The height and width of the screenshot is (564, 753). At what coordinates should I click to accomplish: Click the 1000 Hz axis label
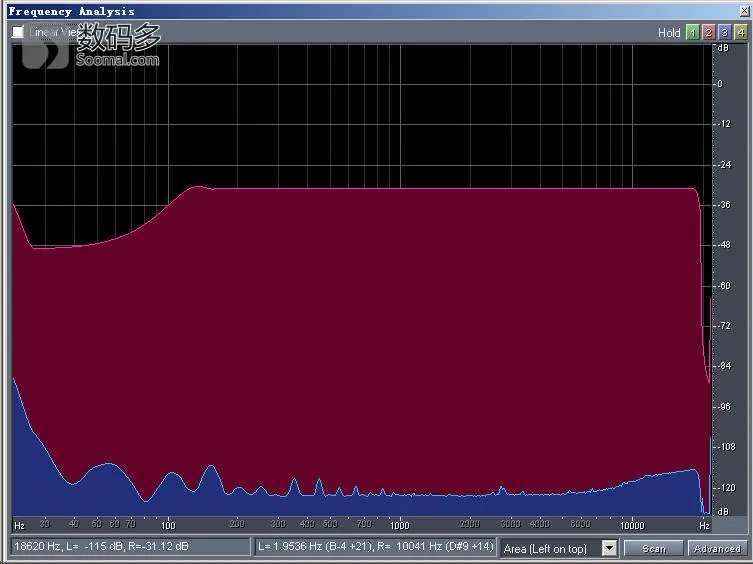click(x=400, y=526)
